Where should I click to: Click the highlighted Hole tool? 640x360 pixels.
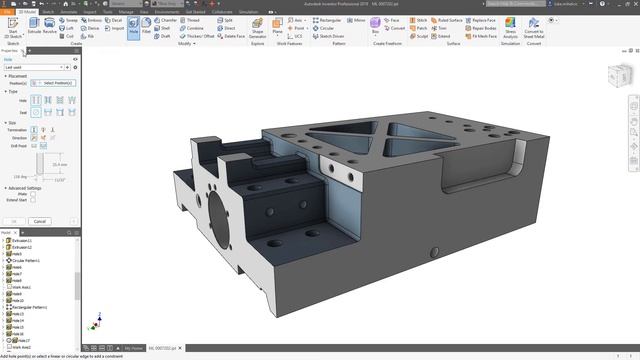(133, 28)
